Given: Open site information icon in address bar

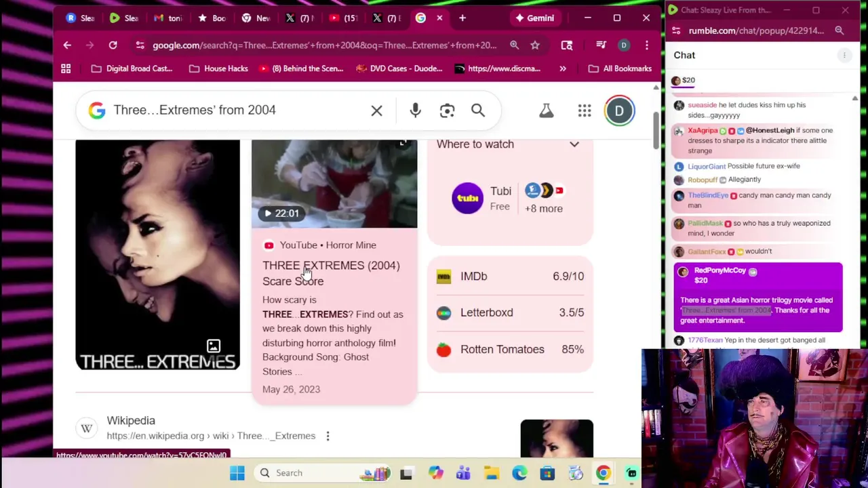Looking at the screenshot, I should [140, 45].
